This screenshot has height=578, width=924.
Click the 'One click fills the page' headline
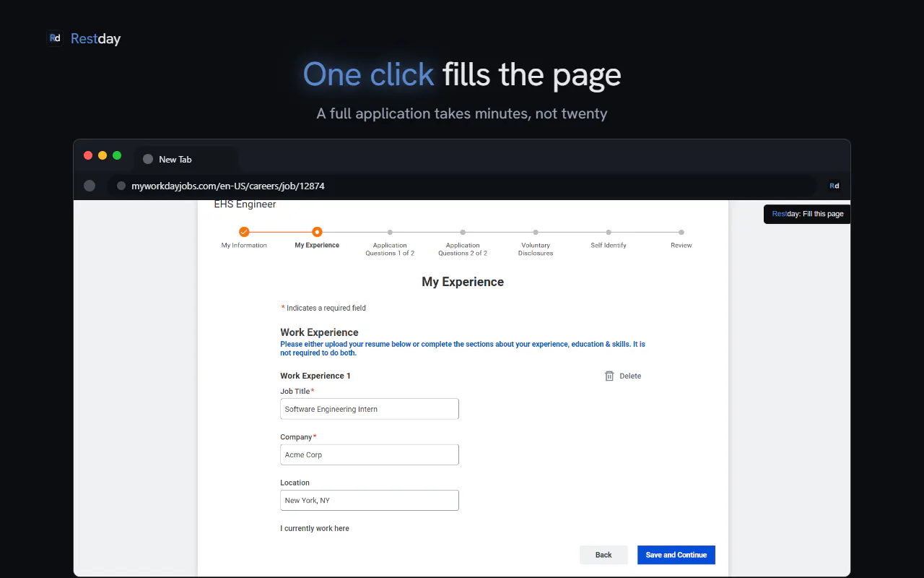(462, 74)
